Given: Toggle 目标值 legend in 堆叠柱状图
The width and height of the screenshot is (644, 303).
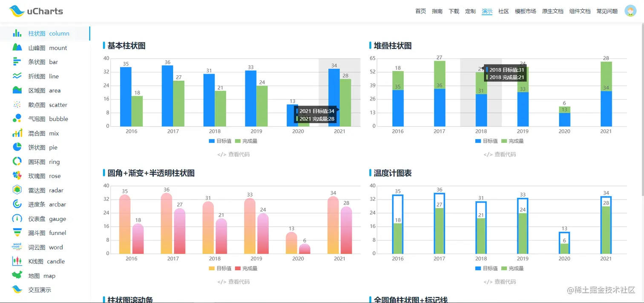Looking at the screenshot, I should [486, 141].
